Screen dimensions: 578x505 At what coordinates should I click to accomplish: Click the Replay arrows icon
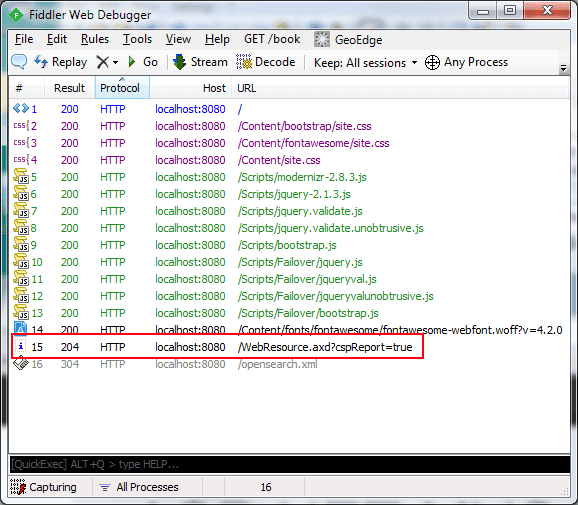(41, 62)
